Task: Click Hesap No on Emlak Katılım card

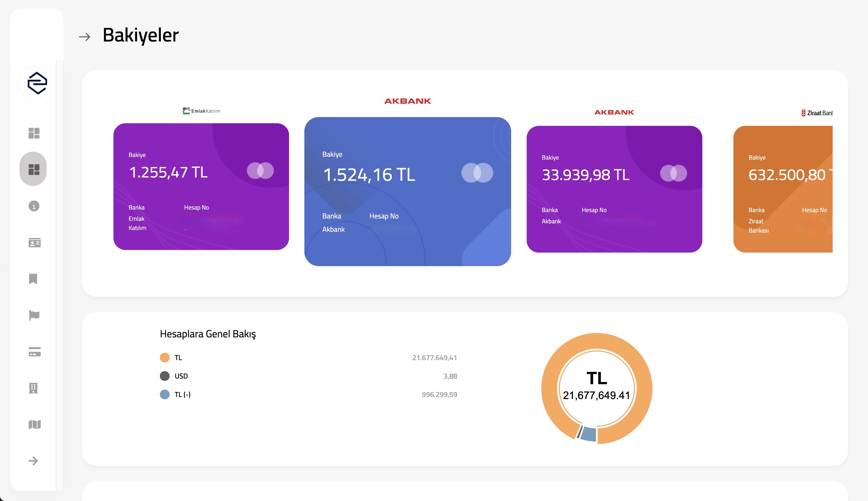Action: click(x=196, y=207)
